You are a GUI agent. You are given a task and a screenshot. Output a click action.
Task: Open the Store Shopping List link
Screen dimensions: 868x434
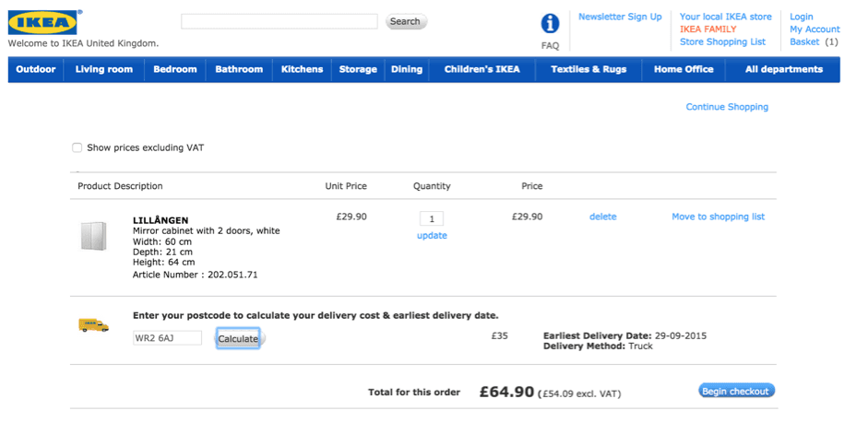tap(722, 42)
